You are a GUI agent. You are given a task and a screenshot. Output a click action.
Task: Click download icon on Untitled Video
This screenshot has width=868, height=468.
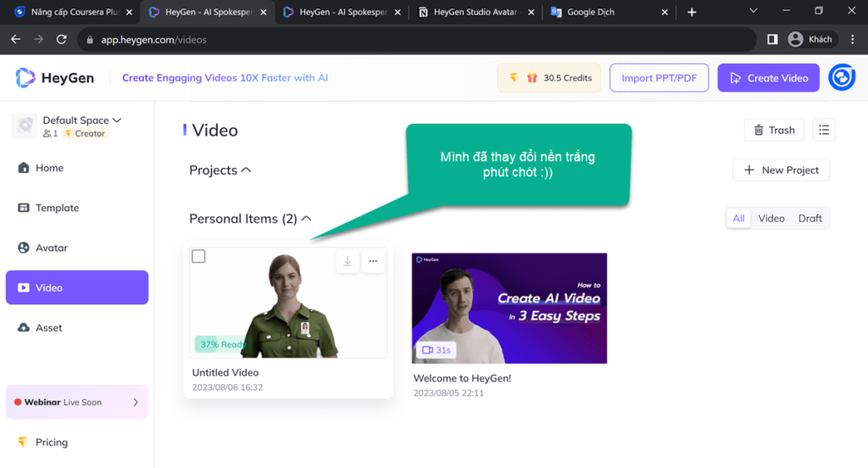pyautogui.click(x=347, y=261)
